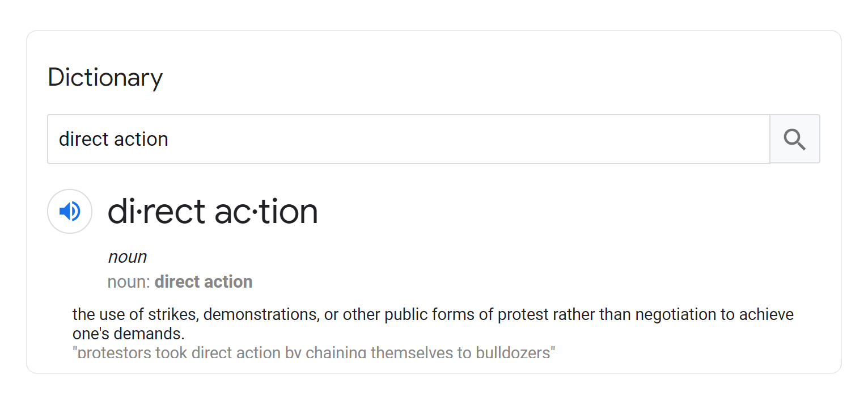
Task: Play the audio pronunciation of direct action
Action: click(x=70, y=212)
